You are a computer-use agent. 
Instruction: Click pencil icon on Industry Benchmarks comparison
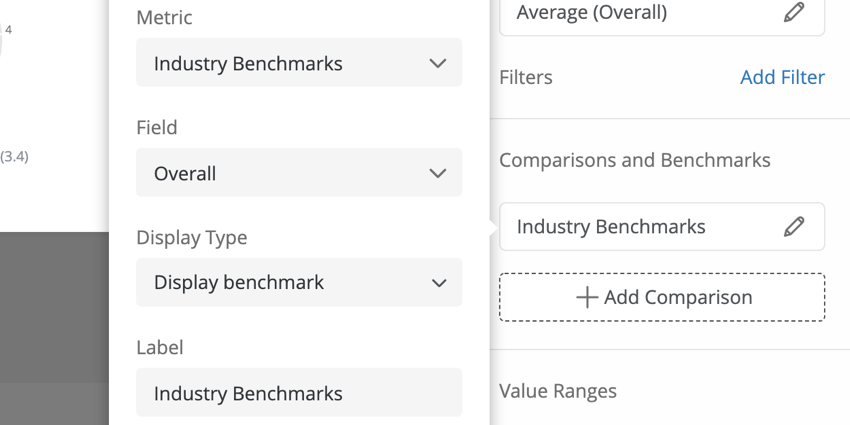(794, 227)
